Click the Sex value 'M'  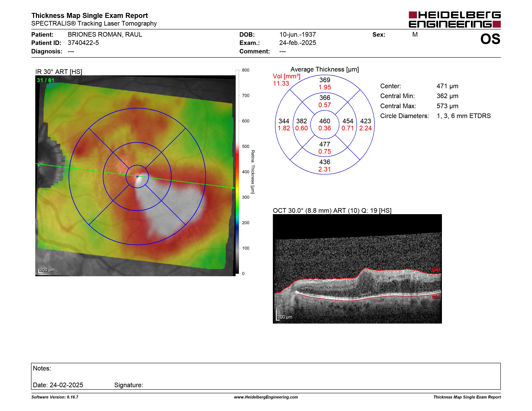[415, 35]
